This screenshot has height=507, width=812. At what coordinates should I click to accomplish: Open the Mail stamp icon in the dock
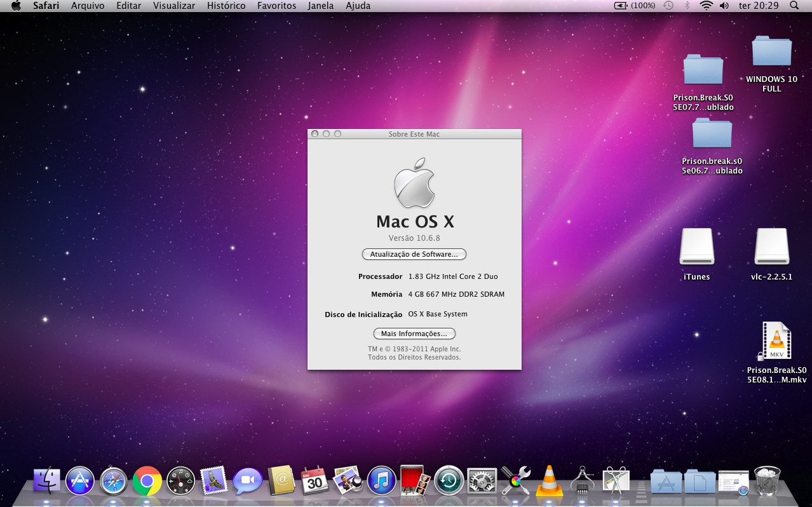213,481
